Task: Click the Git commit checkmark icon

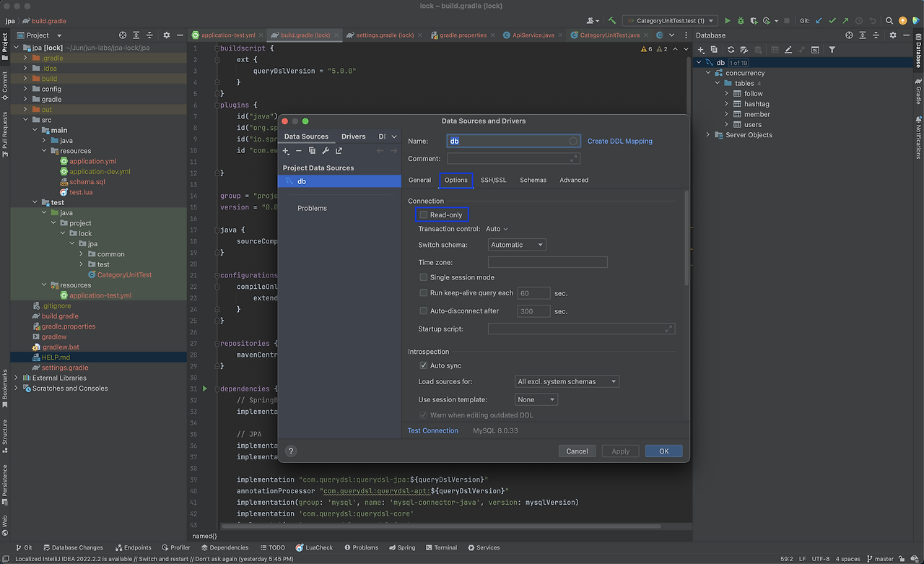Action: point(832,21)
